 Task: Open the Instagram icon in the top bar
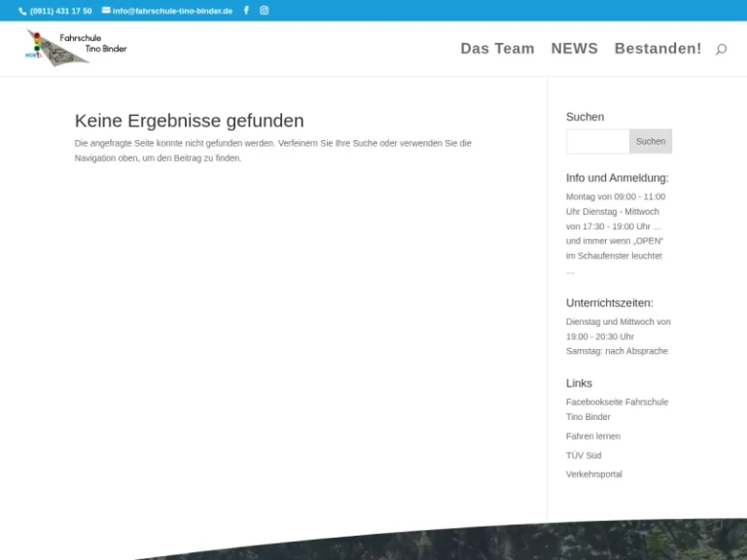(x=264, y=11)
